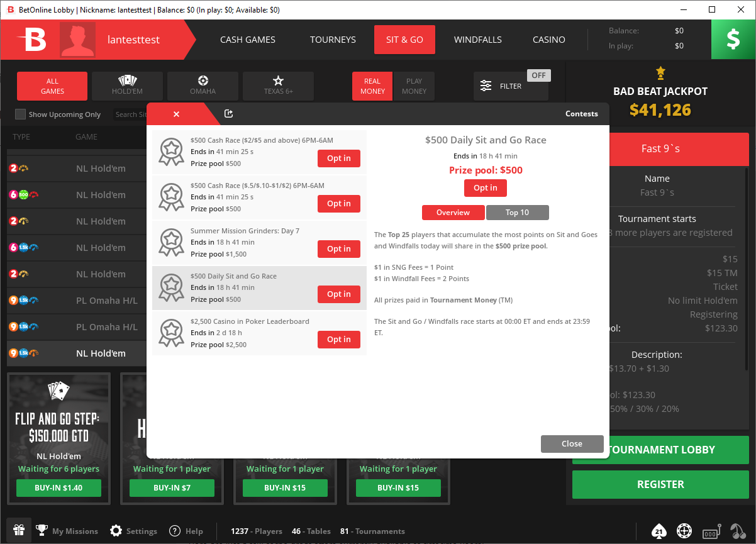The height and width of the screenshot is (544, 756).
Task: Open Help question mark icon
Action: pyautogui.click(x=175, y=531)
